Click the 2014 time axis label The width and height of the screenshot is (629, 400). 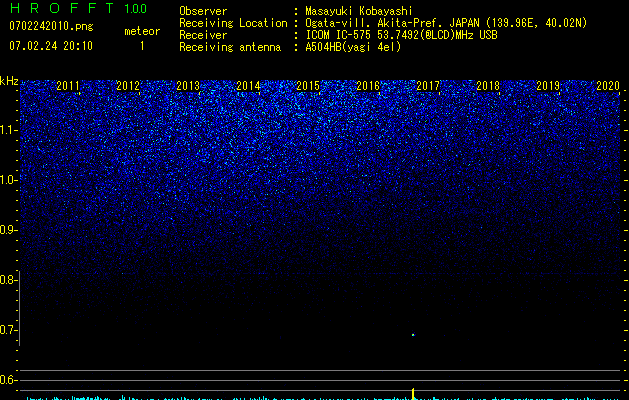[x=248, y=86]
